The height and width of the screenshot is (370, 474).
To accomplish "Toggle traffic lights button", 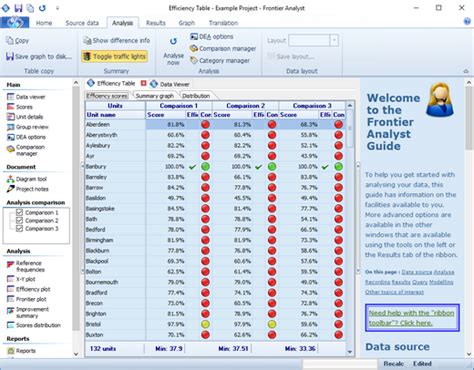I will pos(114,56).
